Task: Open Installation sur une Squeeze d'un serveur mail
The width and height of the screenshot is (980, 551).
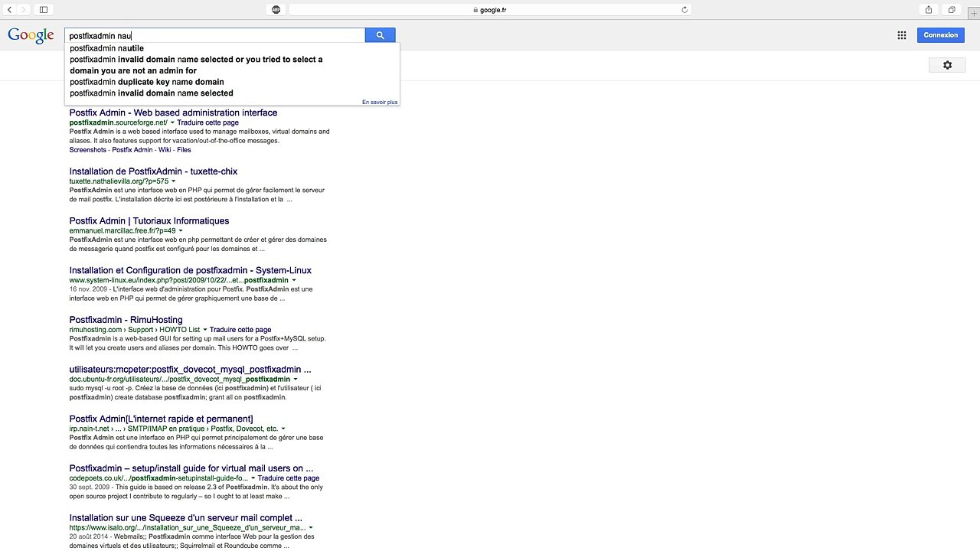Action: tap(185, 518)
